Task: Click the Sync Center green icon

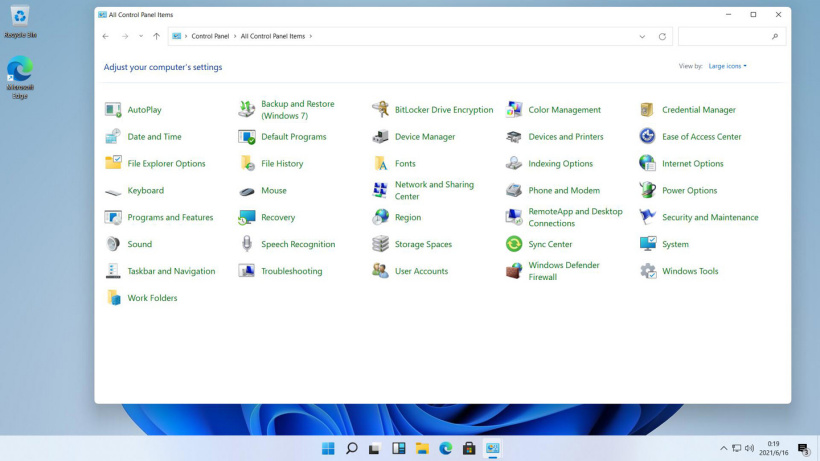Action: click(x=514, y=244)
